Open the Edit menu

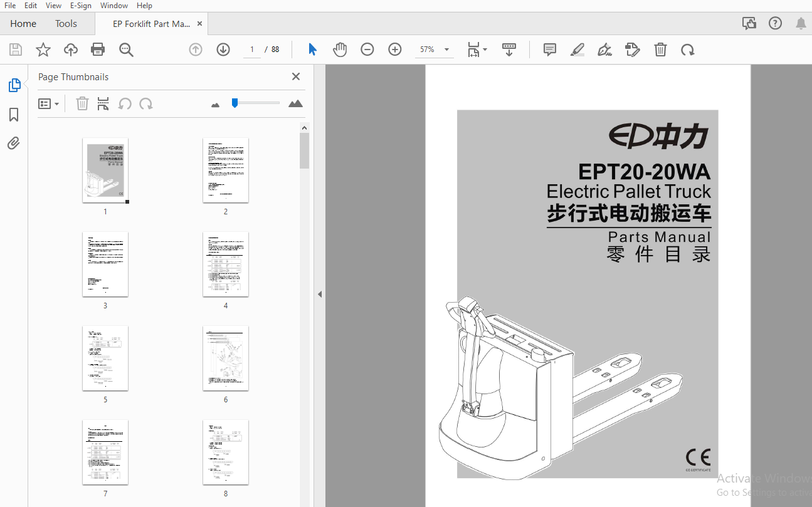(31, 6)
